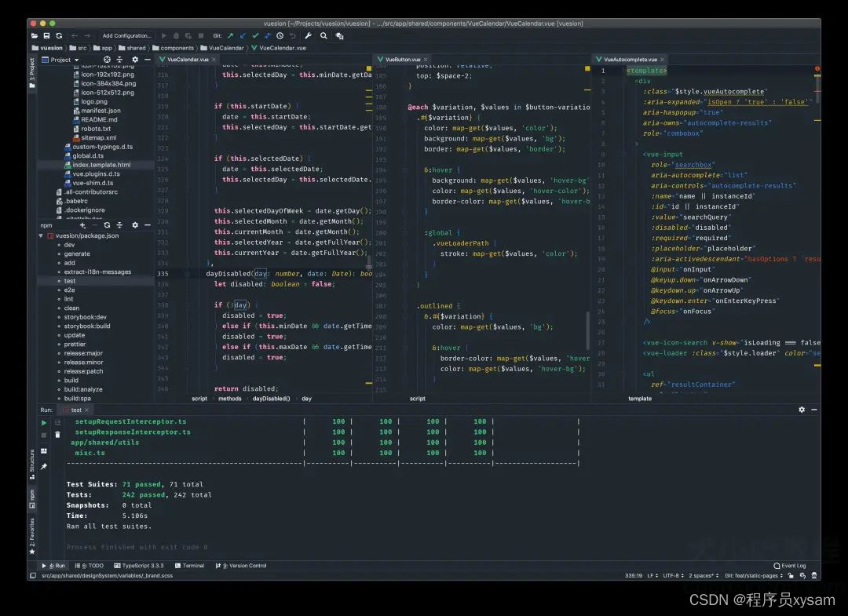Click dayDisabled() in editor breadcrumb
Screen dimensions: 848x616
pyautogui.click(x=271, y=399)
